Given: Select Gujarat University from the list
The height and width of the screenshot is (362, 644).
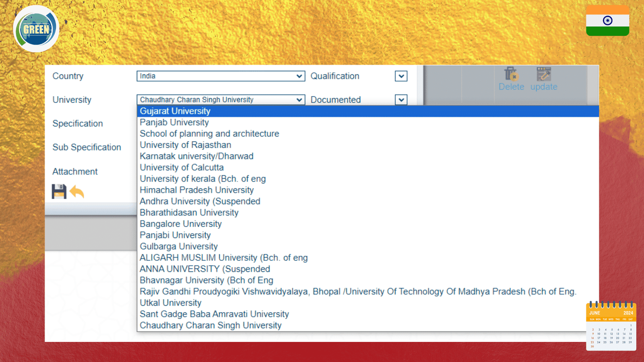Looking at the screenshot, I should pyautogui.click(x=175, y=111).
